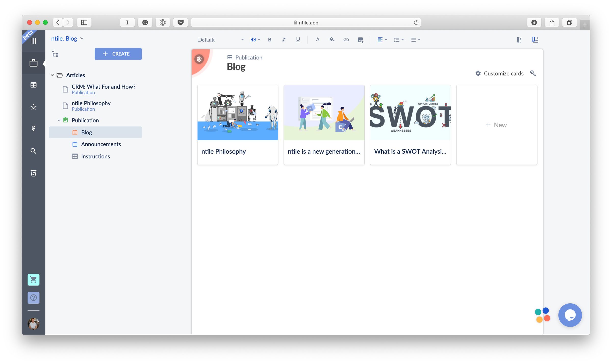Open the ntile is a new generation card
The height and width of the screenshot is (364, 612).
324,125
